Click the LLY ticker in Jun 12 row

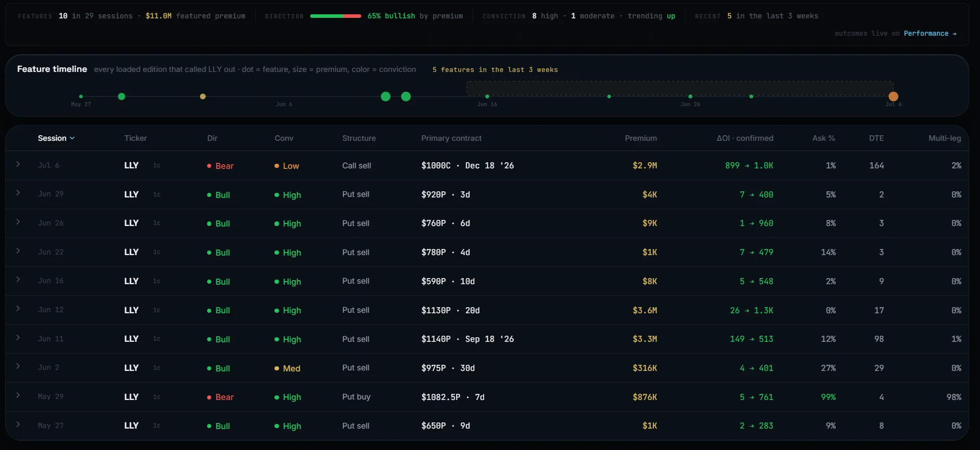point(132,310)
